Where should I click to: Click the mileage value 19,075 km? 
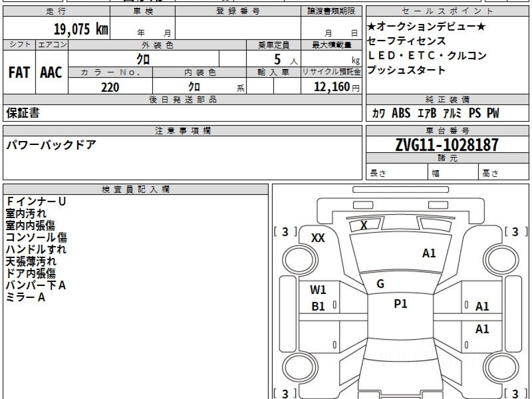[81, 29]
